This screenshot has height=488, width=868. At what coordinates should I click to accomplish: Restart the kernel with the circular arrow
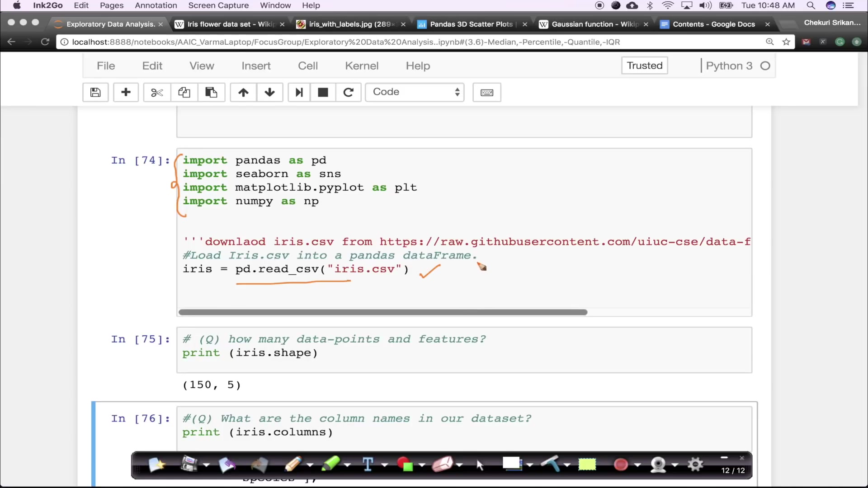pos(348,92)
